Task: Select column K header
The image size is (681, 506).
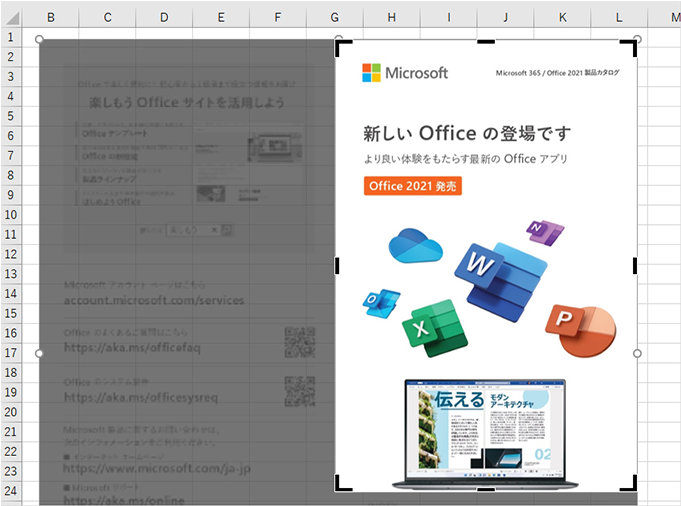Action: [562, 17]
